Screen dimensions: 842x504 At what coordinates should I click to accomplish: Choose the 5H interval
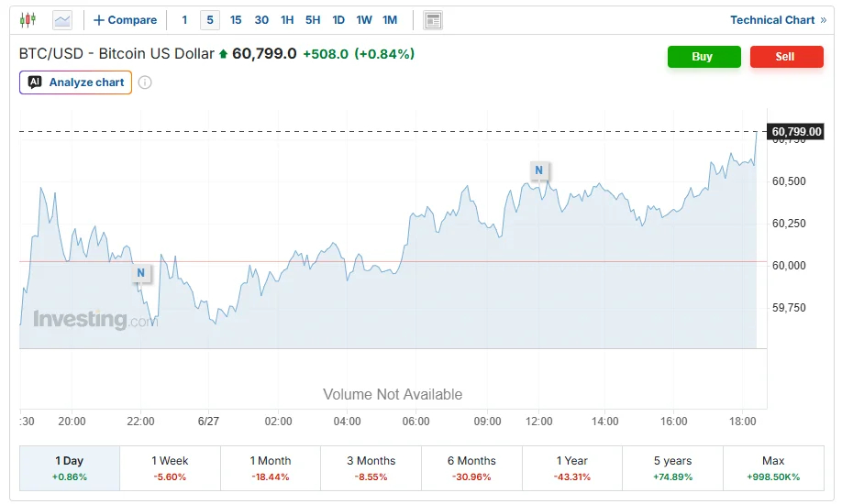[313, 20]
